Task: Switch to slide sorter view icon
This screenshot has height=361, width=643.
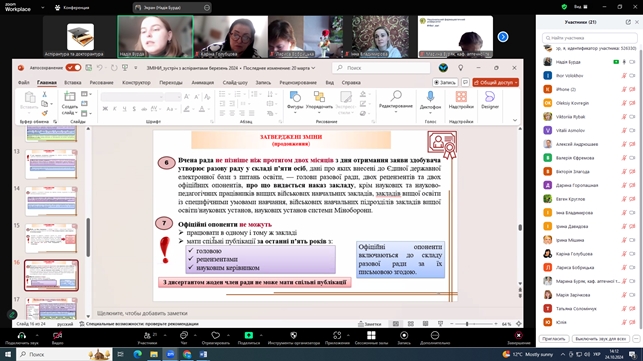Action: coord(410,324)
